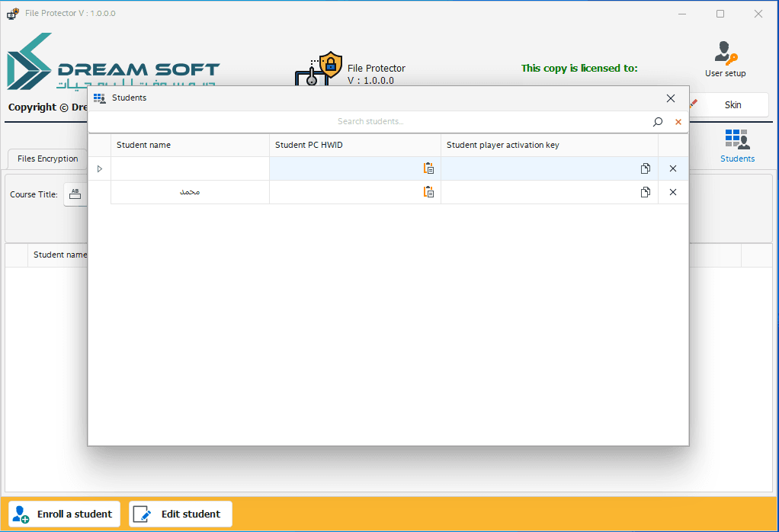Expand the first student row indicator
This screenshot has height=532, width=779.
pyautogui.click(x=99, y=169)
